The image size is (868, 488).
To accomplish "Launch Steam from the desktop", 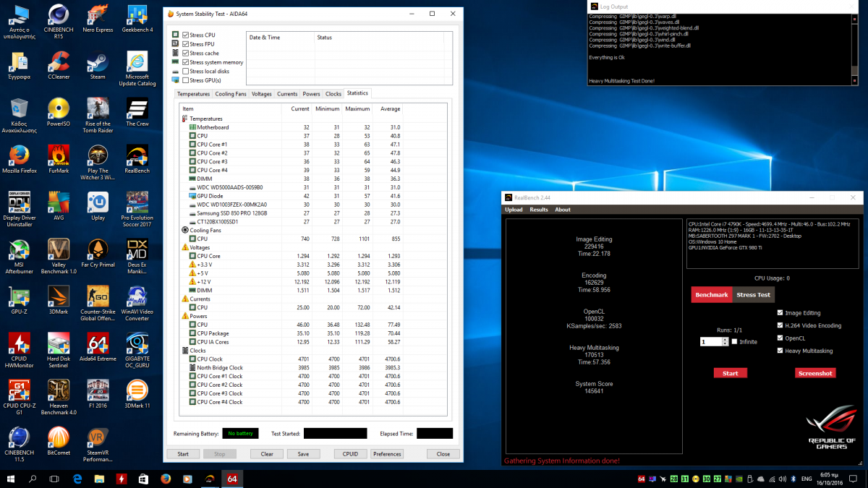I will click(98, 65).
